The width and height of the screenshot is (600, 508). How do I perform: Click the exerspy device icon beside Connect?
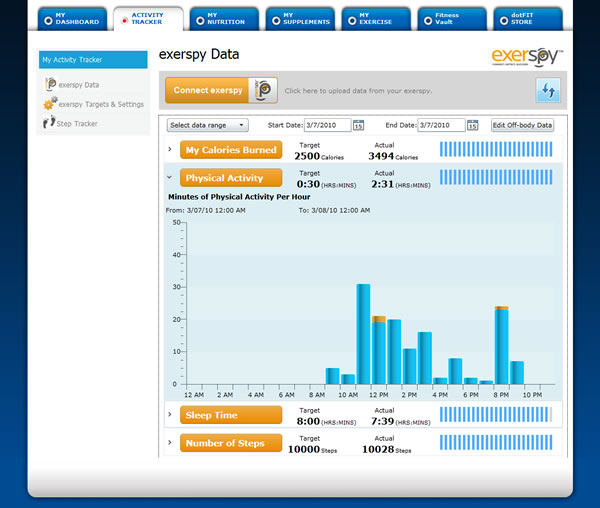pos(264,90)
